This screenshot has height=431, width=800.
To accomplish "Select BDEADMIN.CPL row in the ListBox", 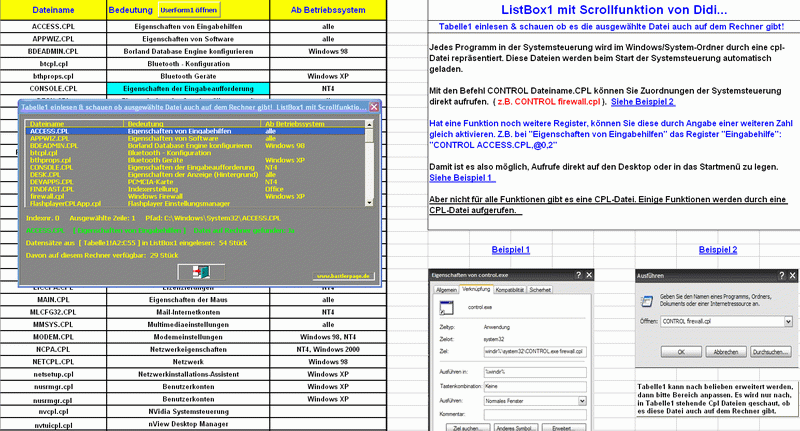I will pos(195,145).
